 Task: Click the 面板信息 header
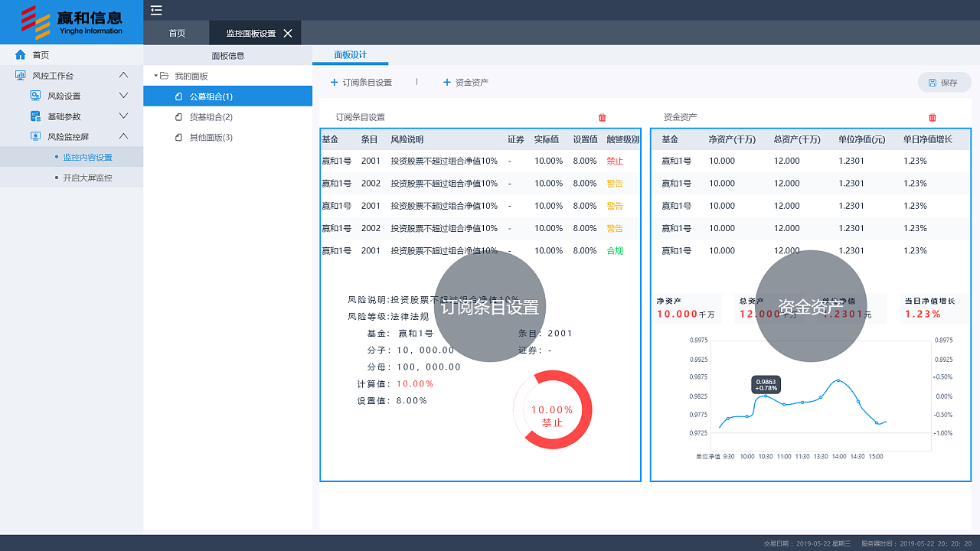tap(227, 55)
